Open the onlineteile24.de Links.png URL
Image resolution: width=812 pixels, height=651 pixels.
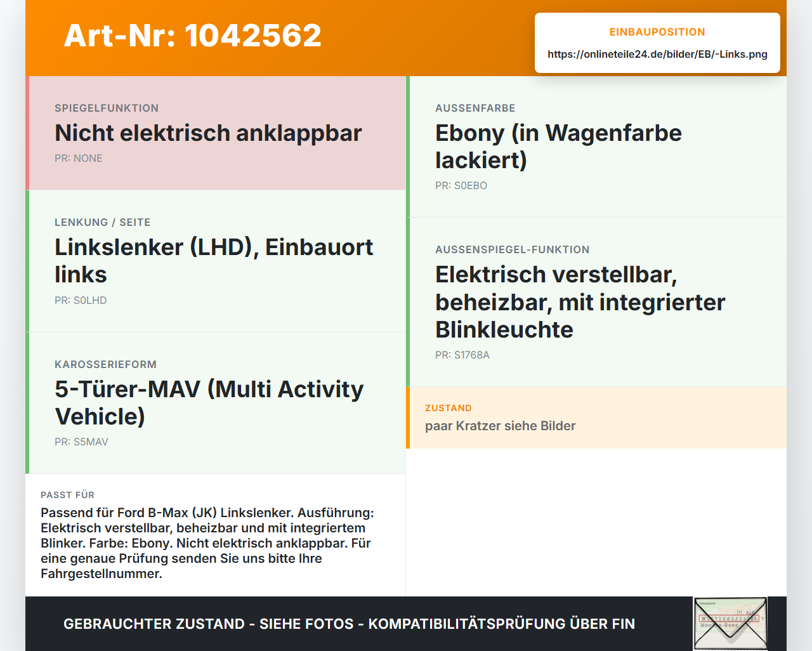pos(657,54)
